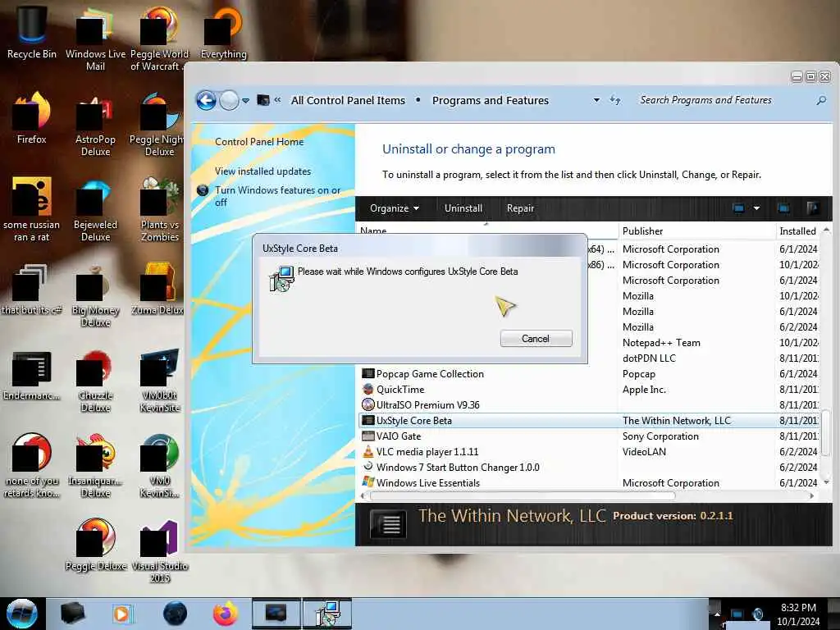Click the Forward navigation arrow

pos(230,100)
